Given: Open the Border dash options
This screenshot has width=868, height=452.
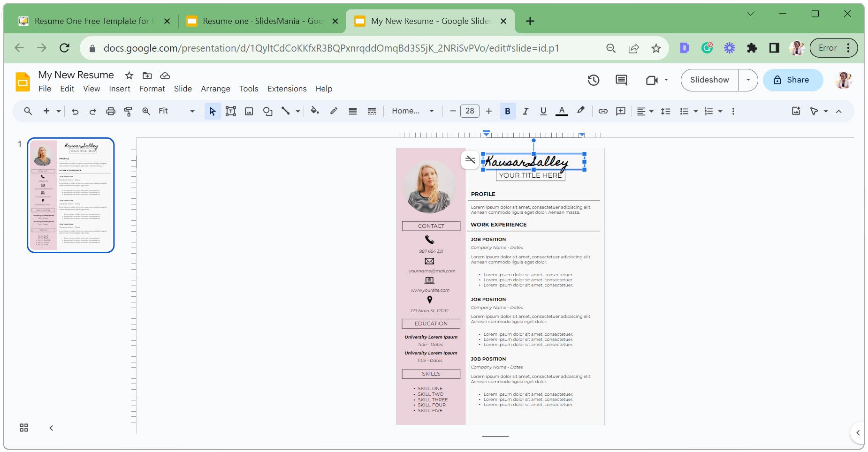Looking at the screenshot, I should click(372, 111).
